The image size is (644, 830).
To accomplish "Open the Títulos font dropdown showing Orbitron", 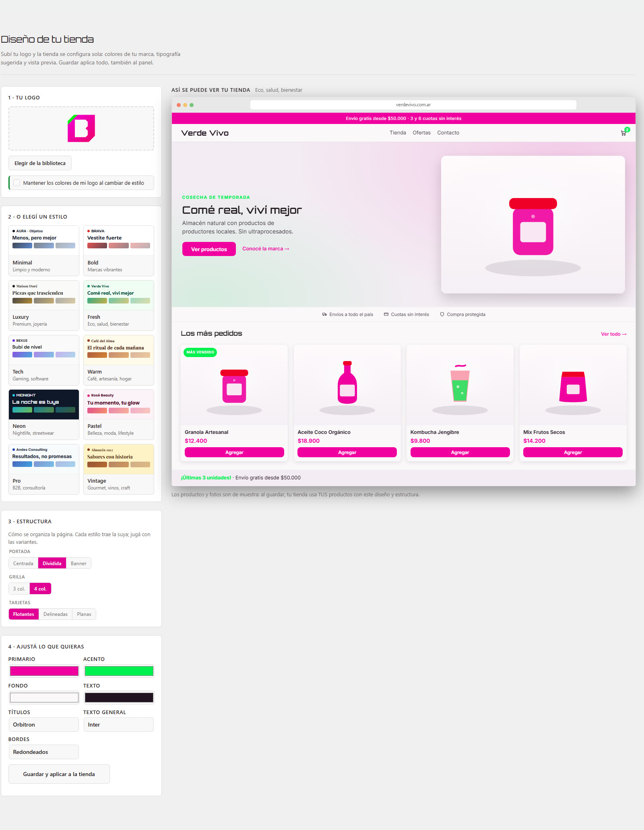I will click(43, 725).
